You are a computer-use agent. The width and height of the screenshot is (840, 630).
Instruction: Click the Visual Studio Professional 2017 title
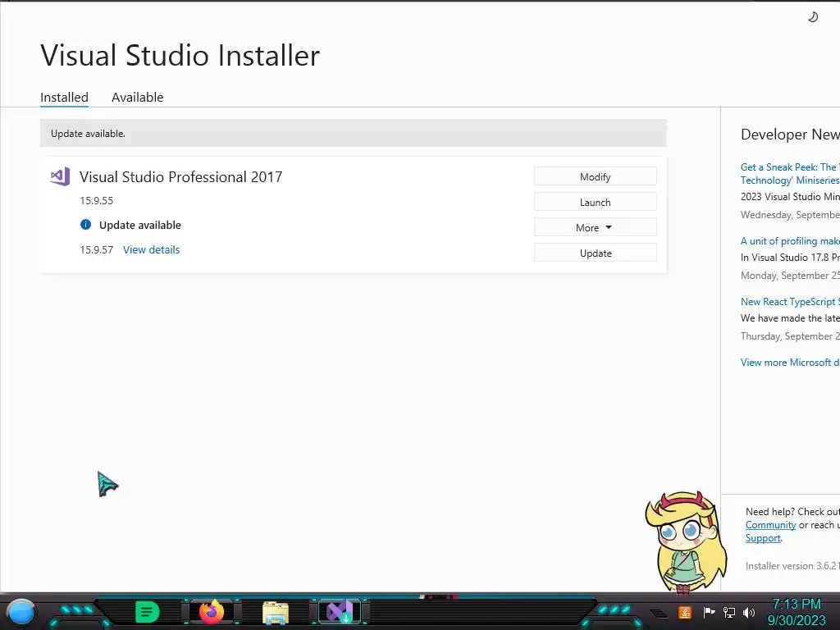point(180,177)
